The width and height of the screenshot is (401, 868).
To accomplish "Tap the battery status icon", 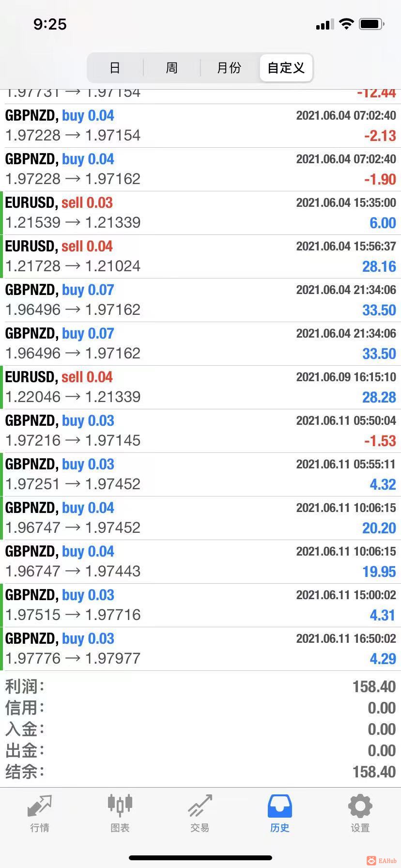I will coord(372,24).
